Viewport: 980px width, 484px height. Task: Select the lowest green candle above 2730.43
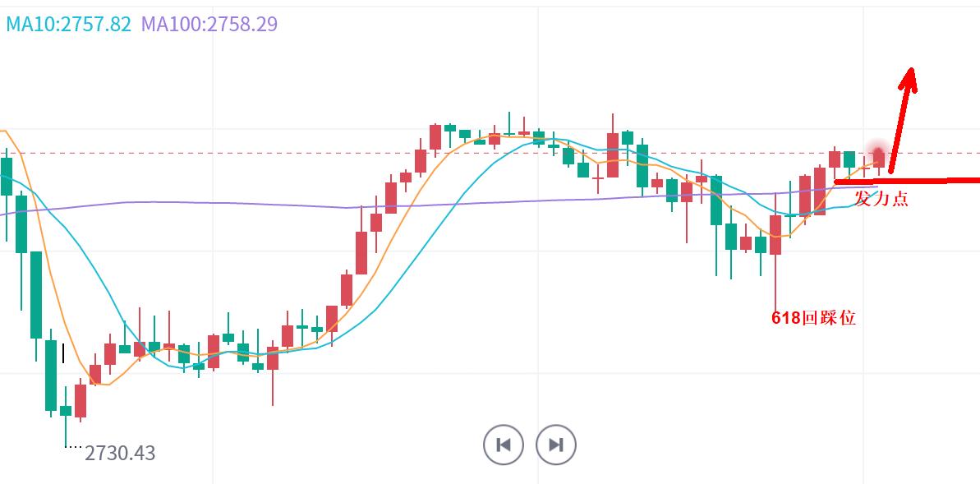(66, 410)
